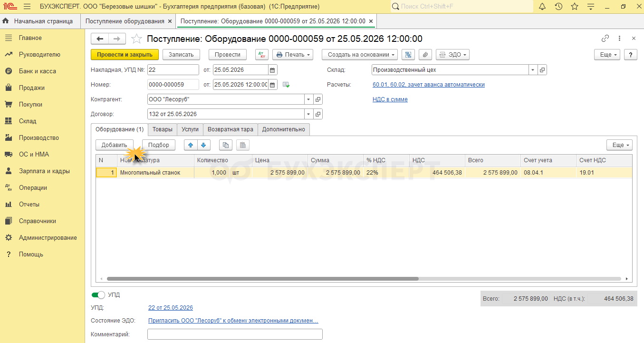Viewport: 644px width, 343px height.
Task: Go back with the left arrow
Action: (100, 39)
